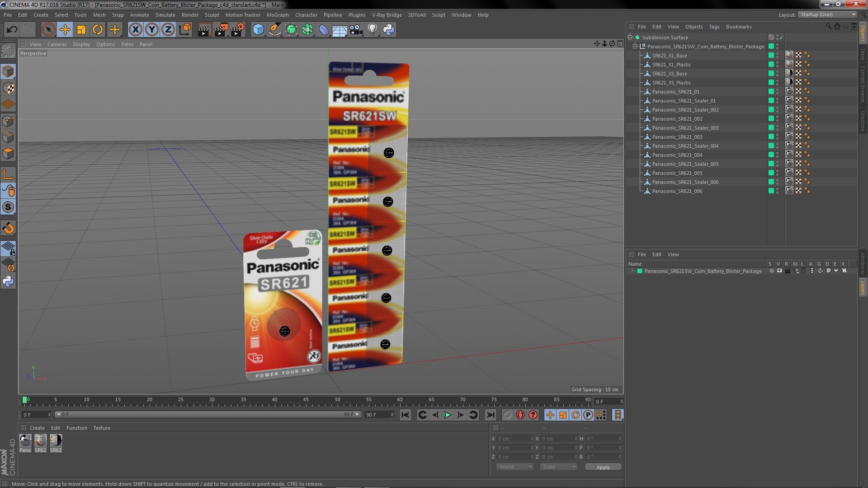This screenshot has height=488, width=868.
Task: Open Material Manager Create menu
Action: (x=37, y=428)
